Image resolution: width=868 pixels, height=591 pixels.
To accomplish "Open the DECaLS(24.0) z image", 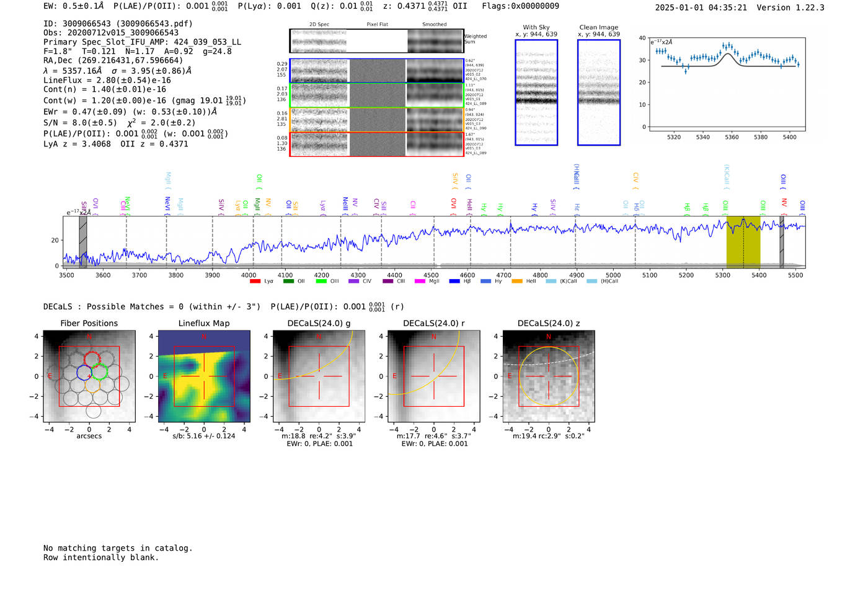I will (x=548, y=376).
